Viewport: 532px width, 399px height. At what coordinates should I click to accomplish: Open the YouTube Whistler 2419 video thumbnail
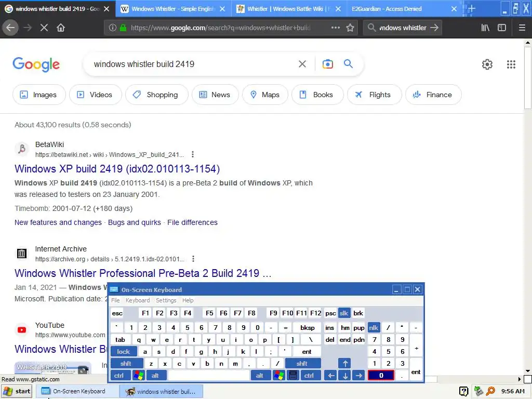52,368
